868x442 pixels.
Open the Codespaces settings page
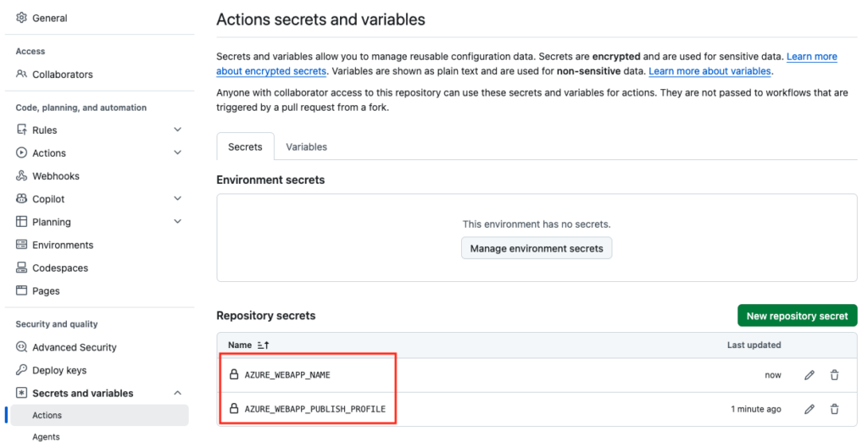pyautogui.click(x=60, y=268)
